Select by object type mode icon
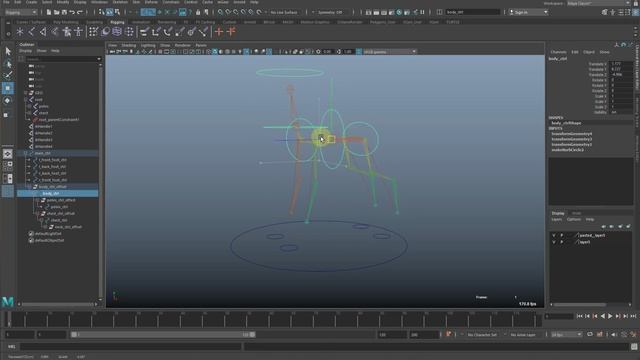640x360 pixels. pos(109,12)
